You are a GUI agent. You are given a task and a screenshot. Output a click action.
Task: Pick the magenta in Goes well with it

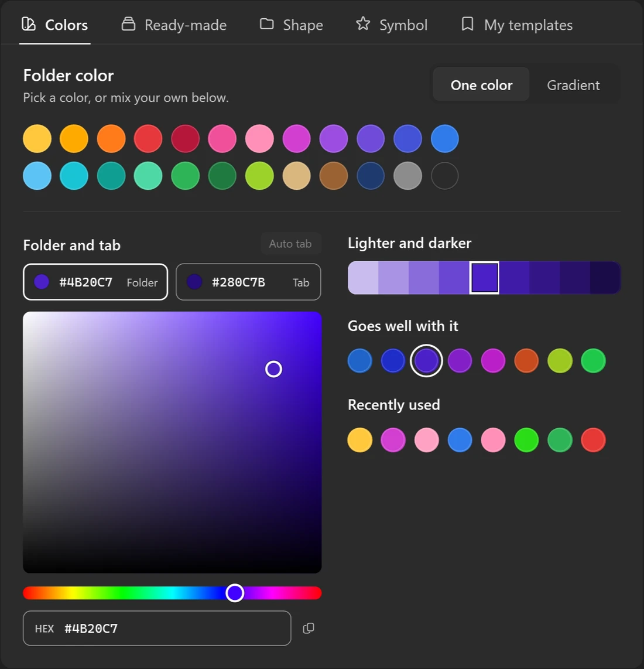[493, 361]
